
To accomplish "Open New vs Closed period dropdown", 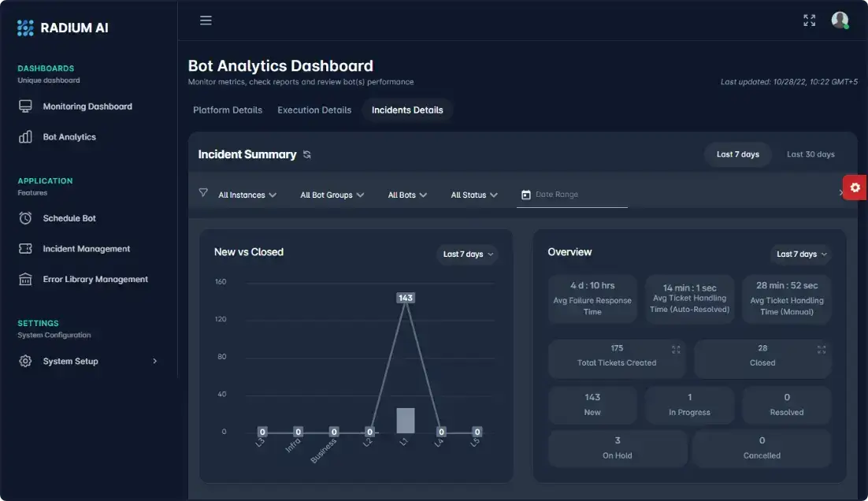I will pyautogui.click(x=468, y=254).
